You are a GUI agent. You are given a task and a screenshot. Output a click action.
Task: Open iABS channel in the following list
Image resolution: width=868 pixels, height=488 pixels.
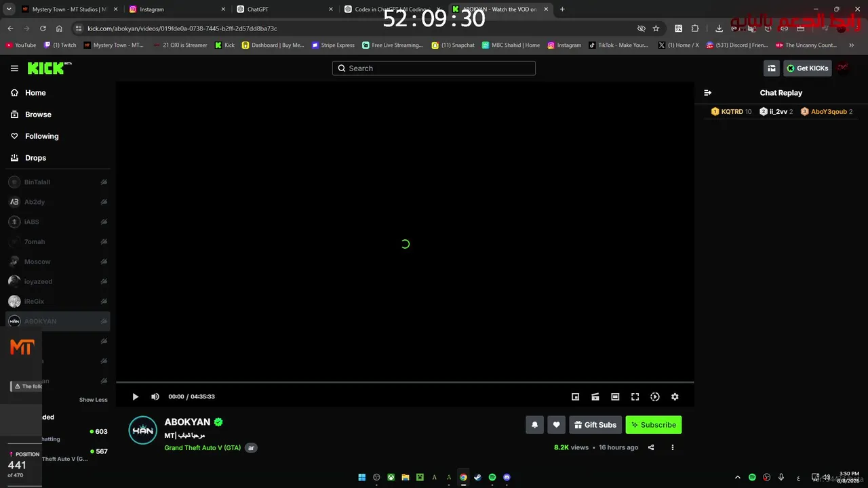58,222
